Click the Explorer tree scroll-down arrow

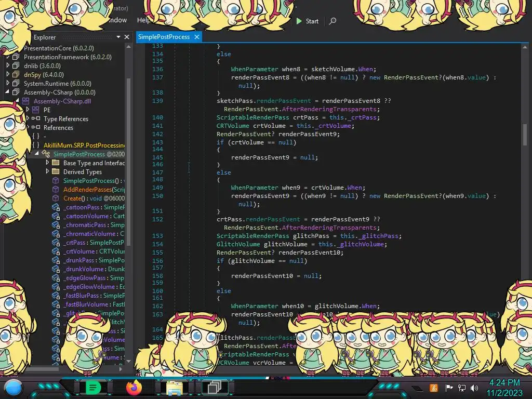tap(129, 362)
